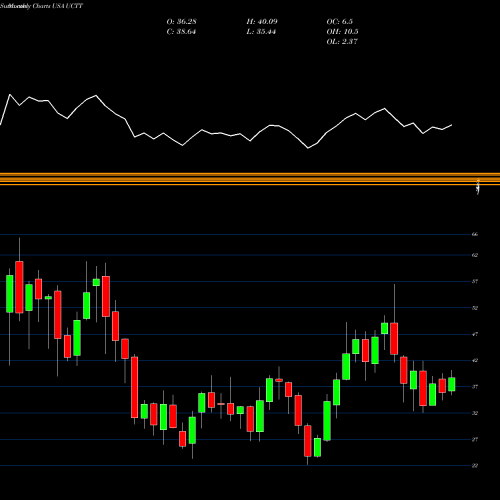Click the price axis label 47
Image resolution: width=500 pixels, height=500 pixels.
pos(475,334)
